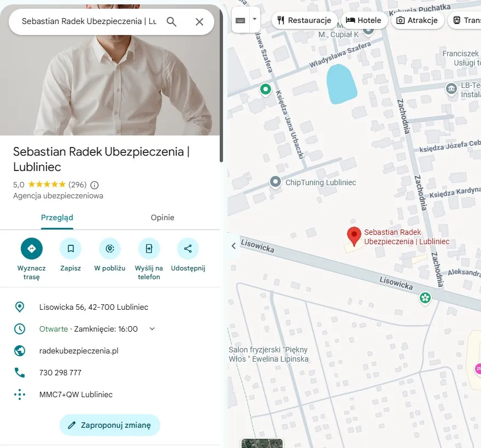Image resolution: width=481 pixels, height=448 pixels.
Task: Click the search magnifier icon
Action: (171, 22)
